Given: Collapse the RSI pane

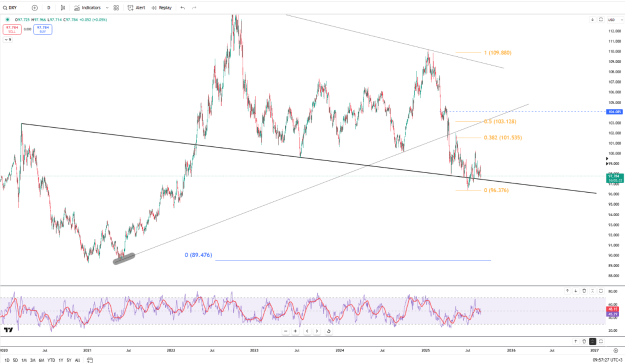Looking at the screenshot, I should click(592, 291).
